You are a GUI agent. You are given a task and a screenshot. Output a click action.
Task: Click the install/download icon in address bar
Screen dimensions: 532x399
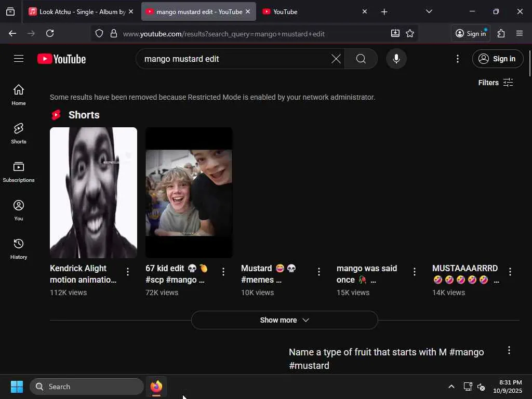[395, 33]
